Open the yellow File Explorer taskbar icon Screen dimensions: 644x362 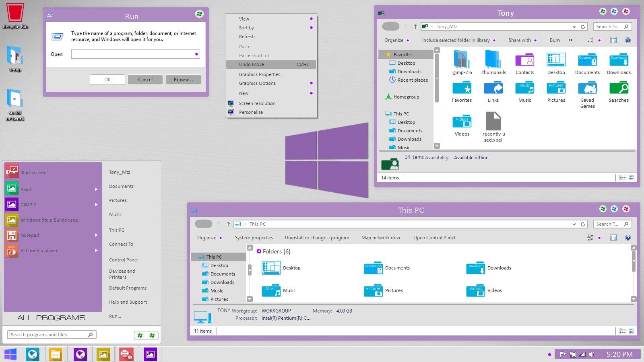55,354
